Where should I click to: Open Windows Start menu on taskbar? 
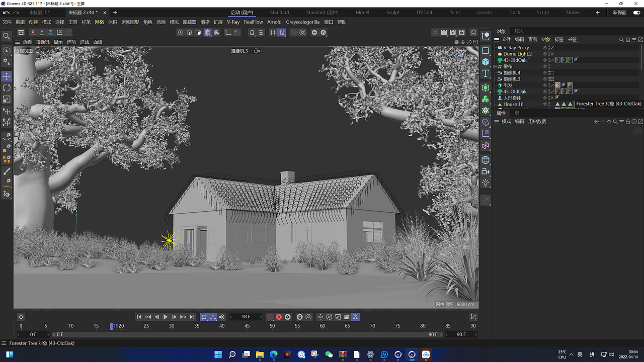[218, 354]
